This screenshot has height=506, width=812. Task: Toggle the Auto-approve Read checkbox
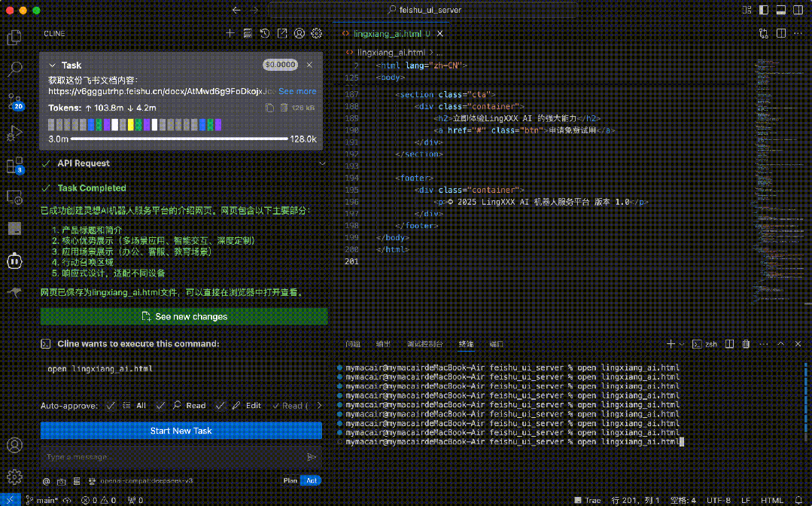coord(160,405)
